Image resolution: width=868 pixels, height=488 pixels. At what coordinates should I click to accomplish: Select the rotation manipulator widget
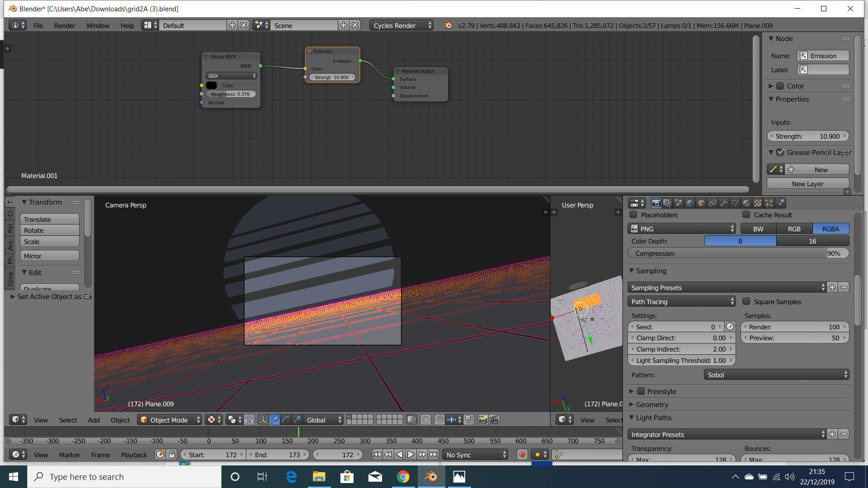tap(286, 420)
